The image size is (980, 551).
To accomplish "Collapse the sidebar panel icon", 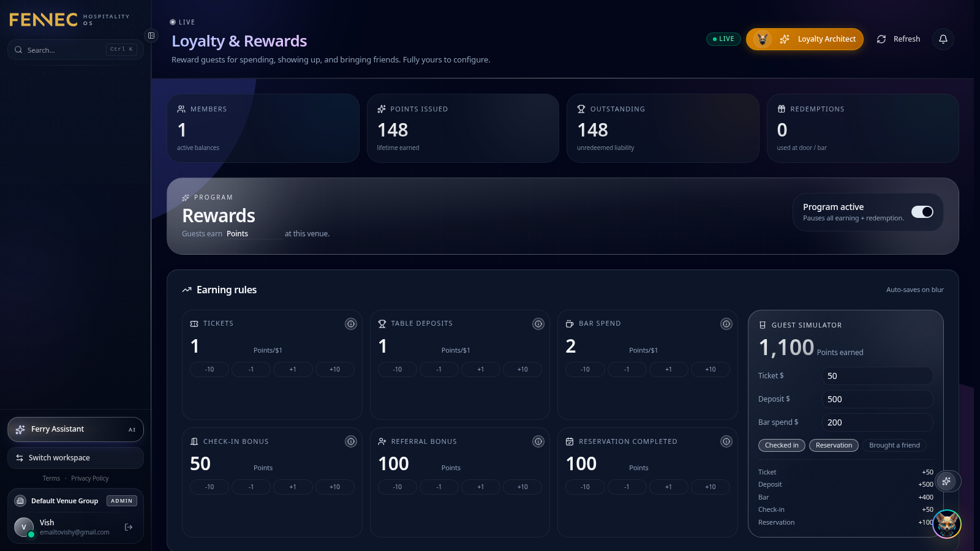I will click(151, 36).
